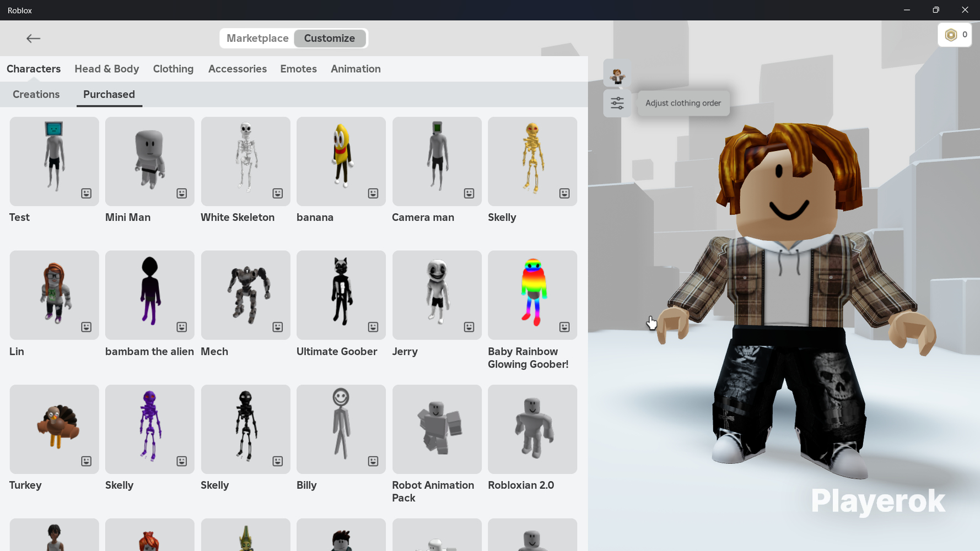Click the face badge icon on Test card
This screenshot has height=551, width=980.
(x=86, y=193)
